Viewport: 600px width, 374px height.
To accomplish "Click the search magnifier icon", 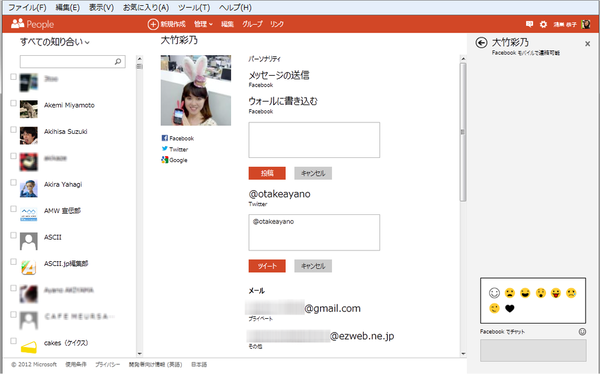I will click(x=118, y=61).
